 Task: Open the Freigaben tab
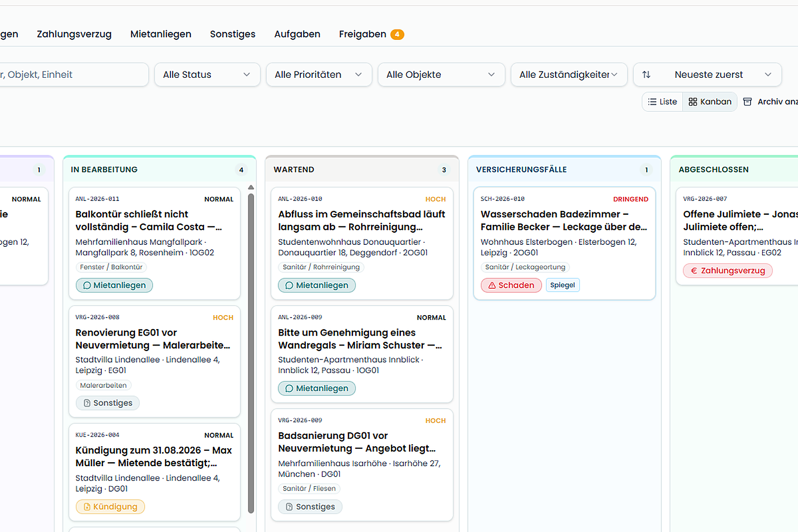pyautogui.click(x=371, y=34)
